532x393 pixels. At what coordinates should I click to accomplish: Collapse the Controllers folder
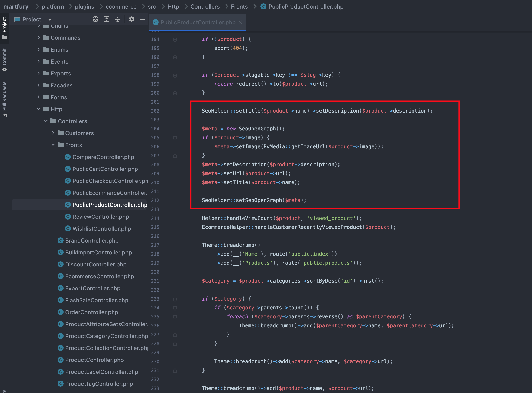point(46,121)
